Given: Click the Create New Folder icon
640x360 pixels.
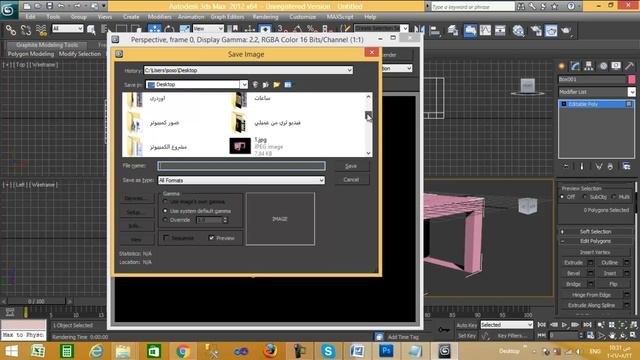Looking at the screenshot, I should click(277, 84).
